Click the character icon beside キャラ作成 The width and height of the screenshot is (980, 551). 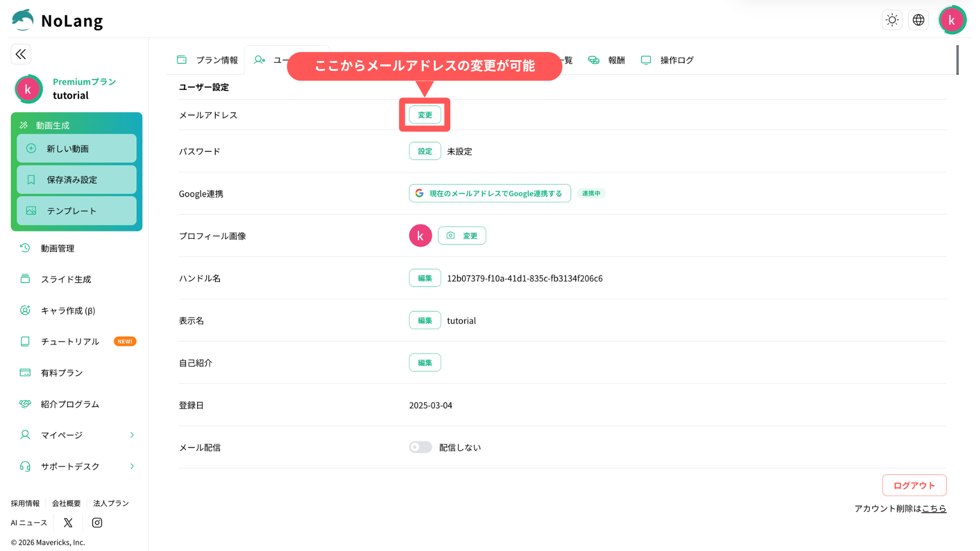(25, 310)
